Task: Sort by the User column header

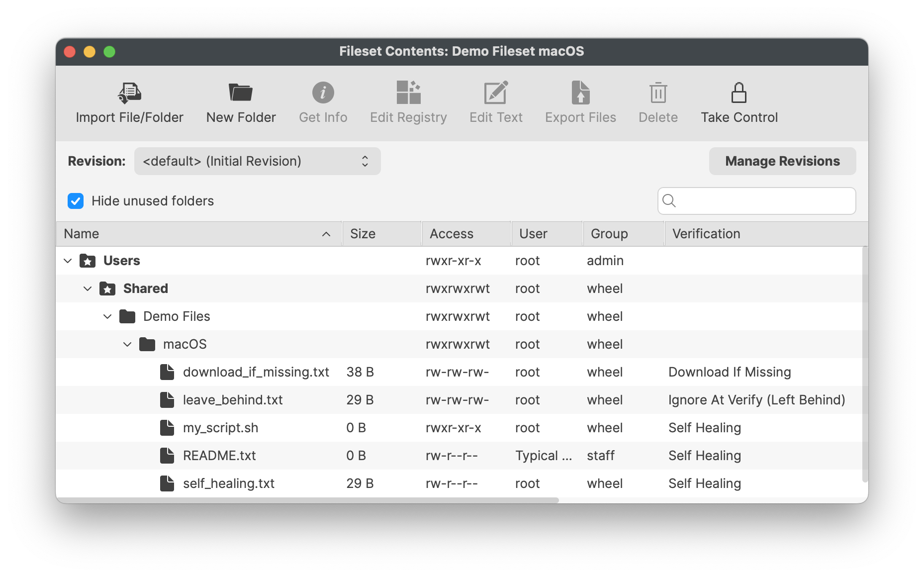Action: (x=547, y=234)
